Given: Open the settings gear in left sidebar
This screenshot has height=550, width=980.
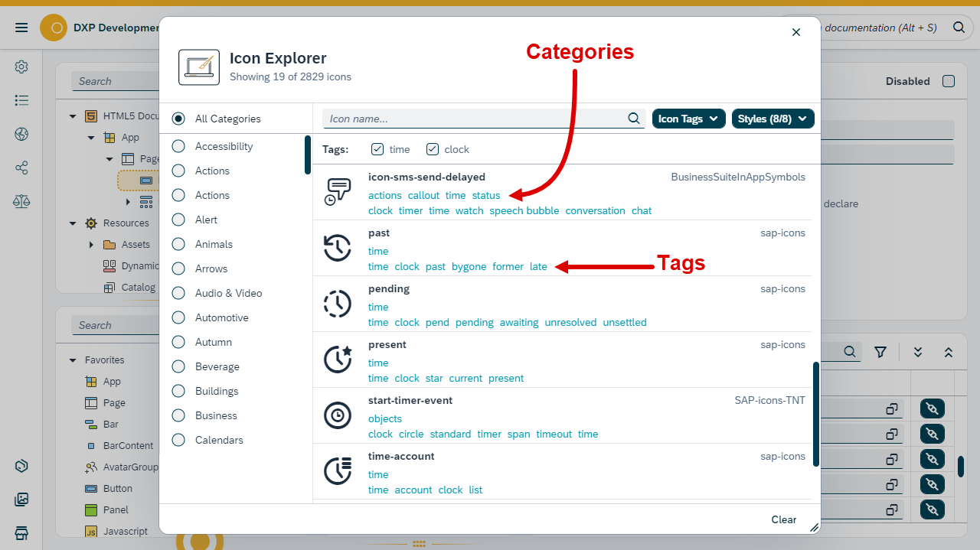Looking at the screenshot, I should point(21,67).
